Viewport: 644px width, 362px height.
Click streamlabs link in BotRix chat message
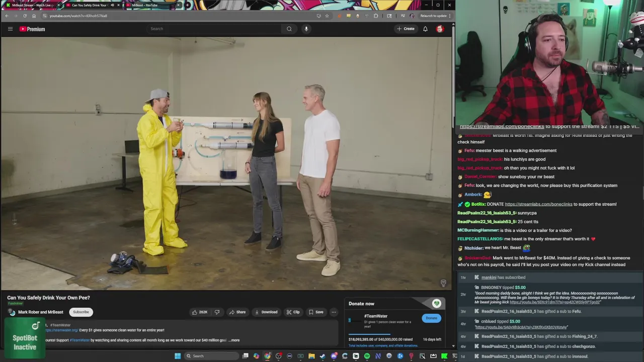point(538,204)
